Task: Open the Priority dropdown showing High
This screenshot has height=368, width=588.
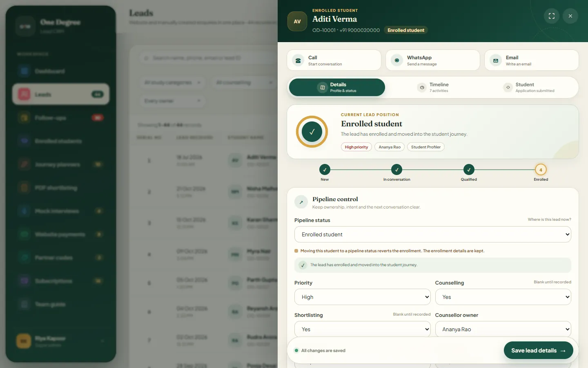Action: (x=363, y=297)
